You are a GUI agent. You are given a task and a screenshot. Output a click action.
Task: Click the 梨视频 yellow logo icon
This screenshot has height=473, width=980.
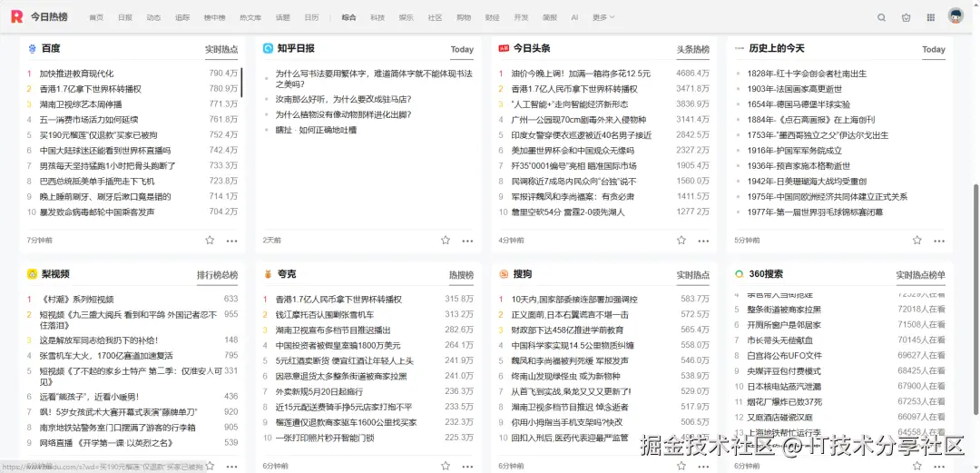pyautogui.click(x=32, y=274)
